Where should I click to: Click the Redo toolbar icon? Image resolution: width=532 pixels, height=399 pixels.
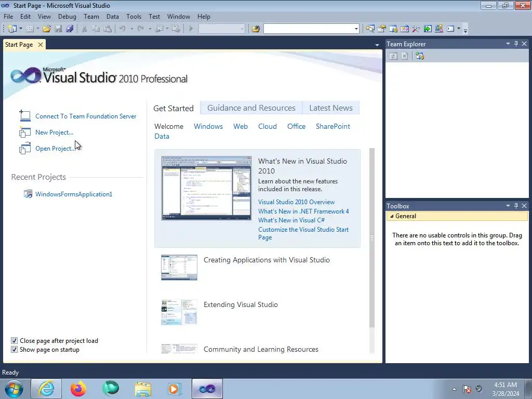[x=140, y=29]
